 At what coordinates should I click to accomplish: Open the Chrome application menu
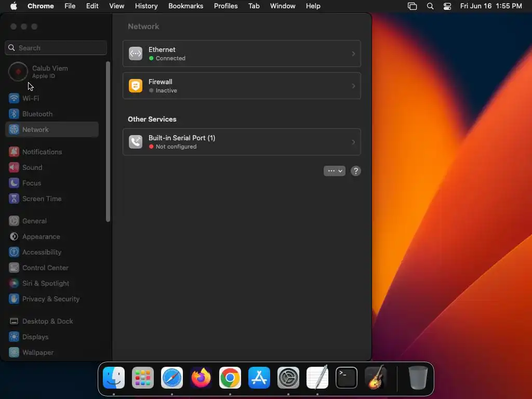[x=41, y=6]
